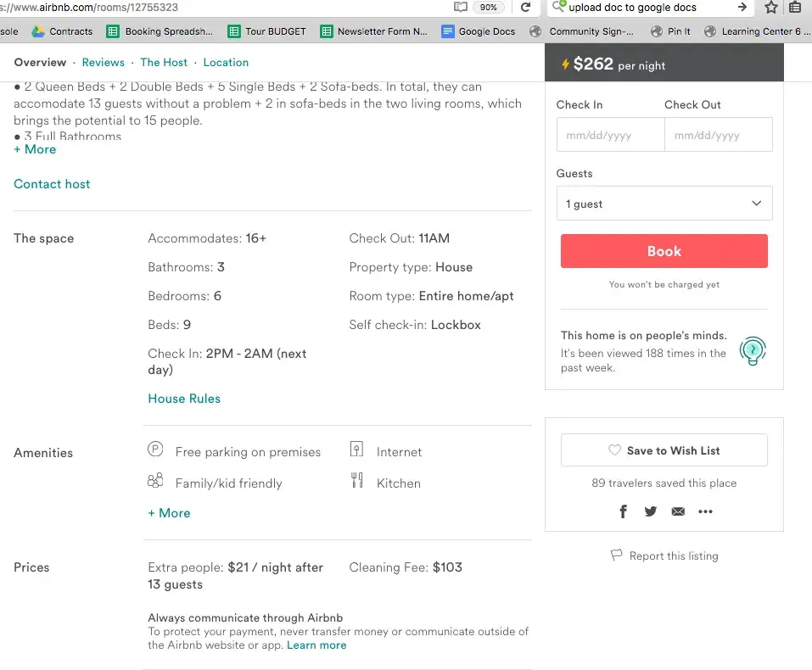Open the Guests dropdown selector
The image size is (812, 670).
click(x=664, y=204)
